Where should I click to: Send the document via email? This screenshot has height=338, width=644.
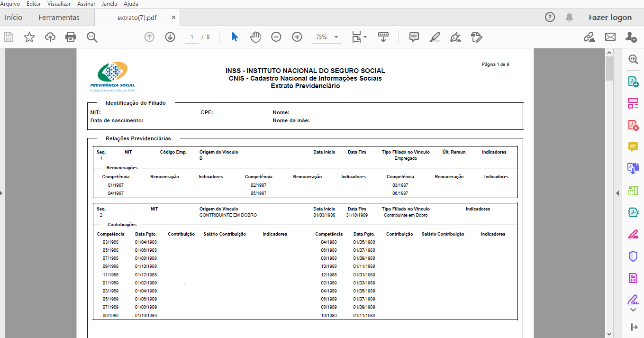tap(610, 37)
